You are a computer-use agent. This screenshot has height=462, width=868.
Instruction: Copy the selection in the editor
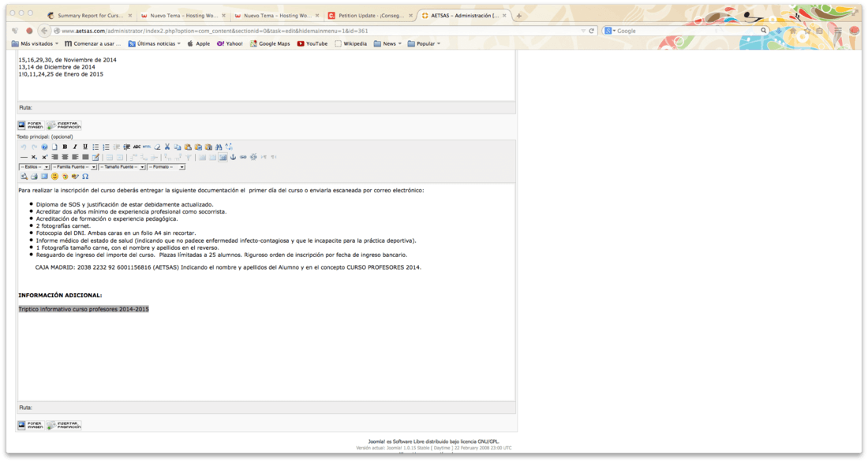point(177,147)
